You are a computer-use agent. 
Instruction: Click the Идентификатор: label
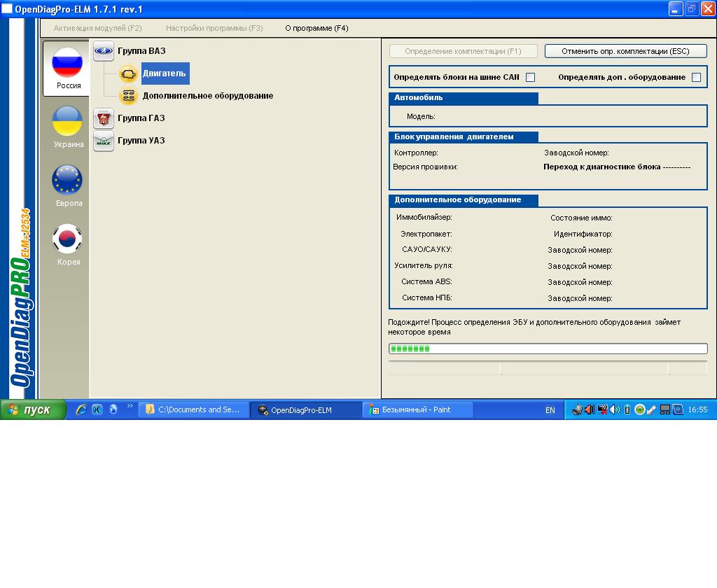click(x=583, y=234)
